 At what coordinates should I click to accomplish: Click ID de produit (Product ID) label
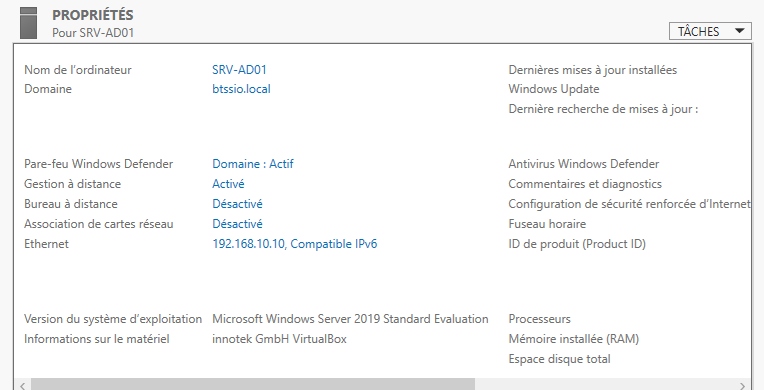[x=577, y=244]
